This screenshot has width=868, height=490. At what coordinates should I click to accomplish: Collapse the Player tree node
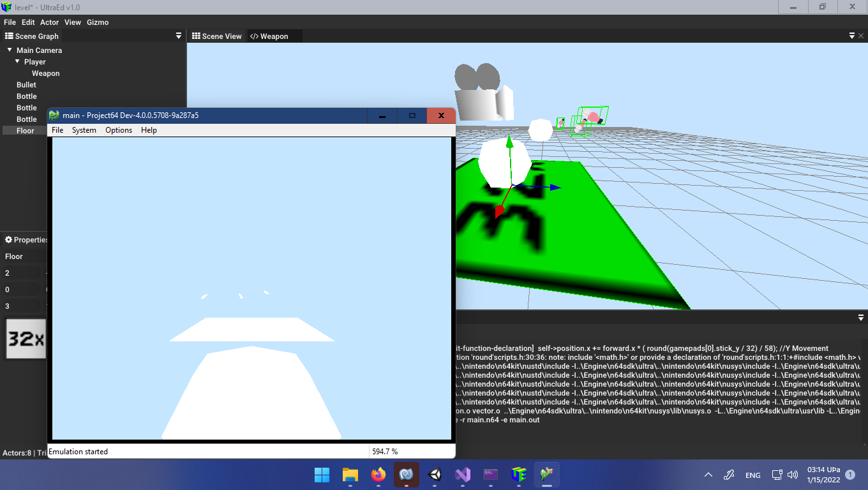pyautogui.click(x=17, y=61)
